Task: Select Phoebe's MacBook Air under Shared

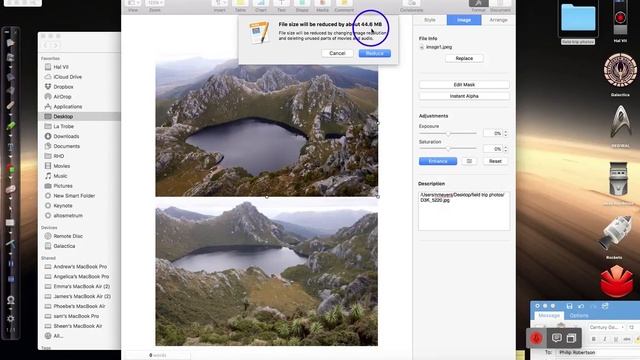Action: (79, 306)
